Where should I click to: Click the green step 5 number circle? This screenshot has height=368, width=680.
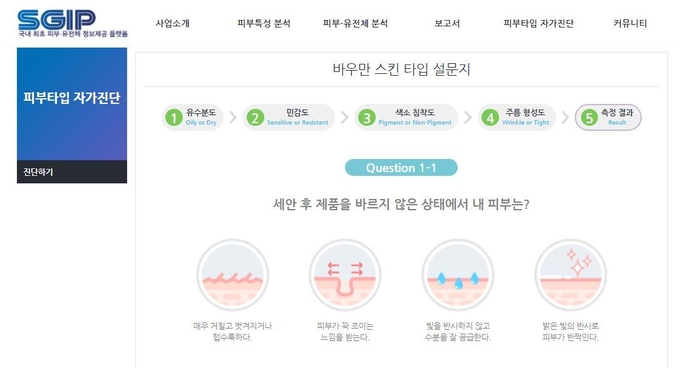tap(589, 117)
